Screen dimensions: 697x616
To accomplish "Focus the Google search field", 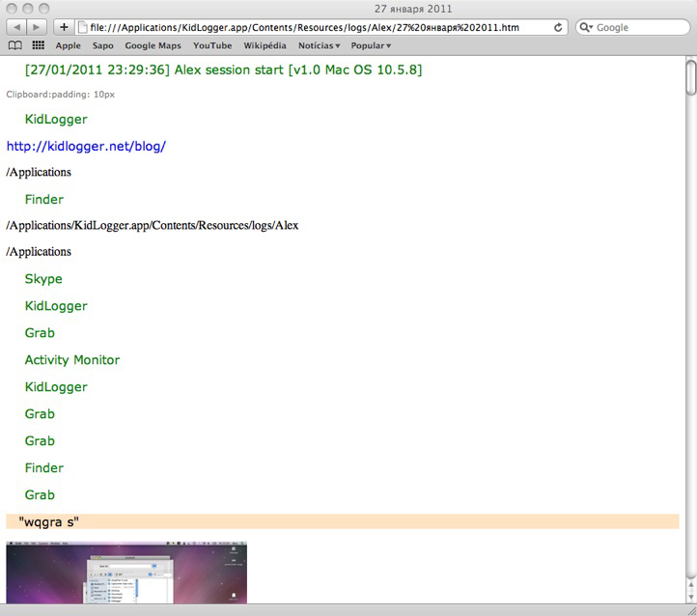I will click(x=633, y=27).
